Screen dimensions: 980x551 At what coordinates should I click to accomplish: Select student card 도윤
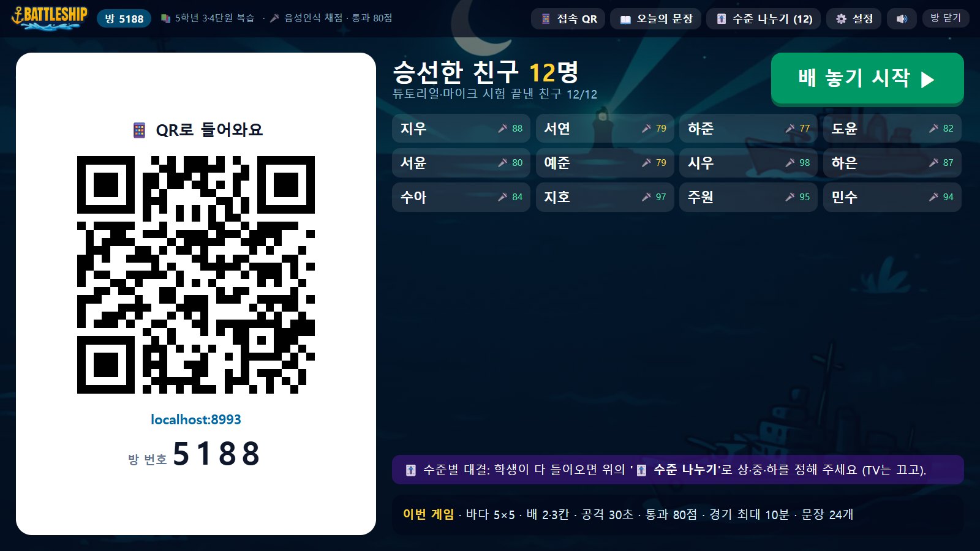(892, 129)
